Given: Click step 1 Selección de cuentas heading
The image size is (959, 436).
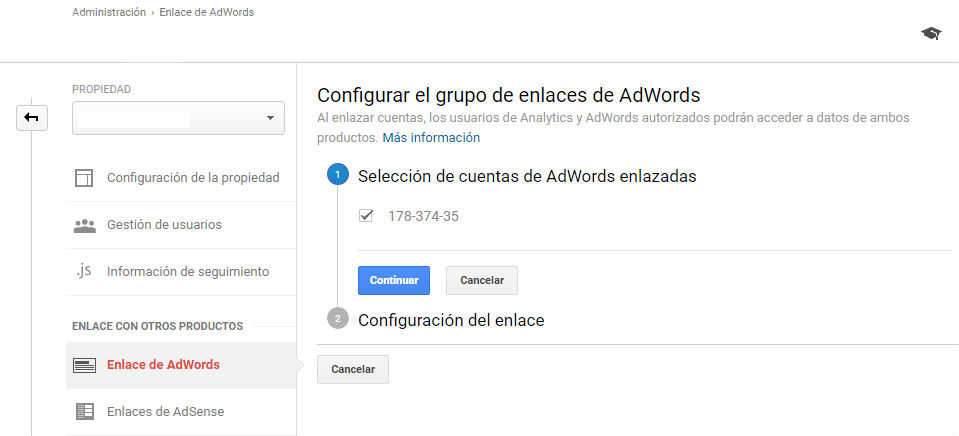Looking at the screenshot, I should point(527,176).
